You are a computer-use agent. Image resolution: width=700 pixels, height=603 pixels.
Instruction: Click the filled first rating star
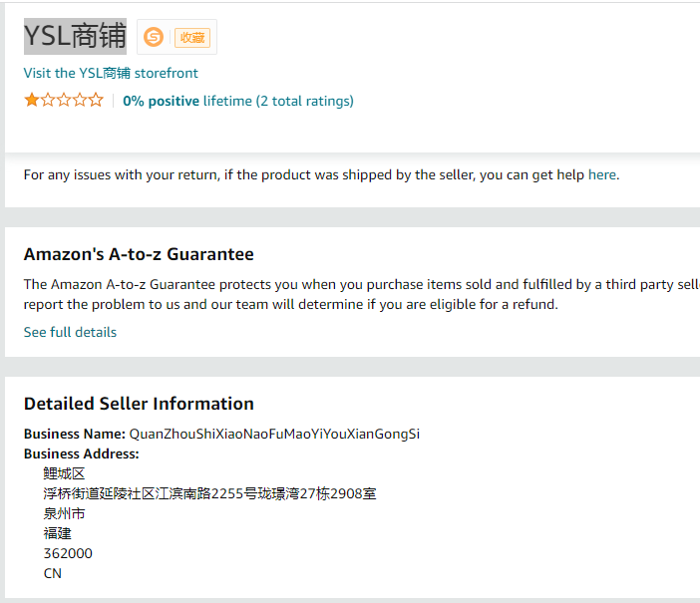(32, 100)
